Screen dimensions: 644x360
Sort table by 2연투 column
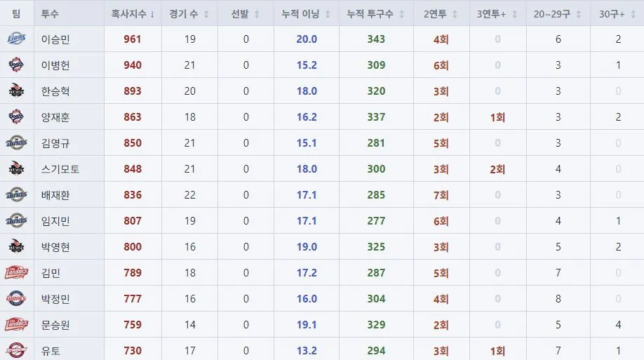coord(441,14)
